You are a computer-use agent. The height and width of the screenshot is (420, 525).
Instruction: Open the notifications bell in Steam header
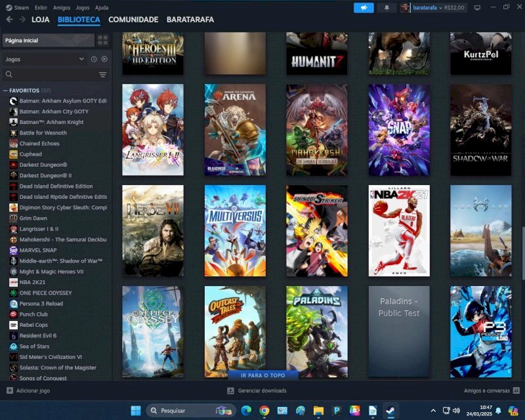point(387,7)
